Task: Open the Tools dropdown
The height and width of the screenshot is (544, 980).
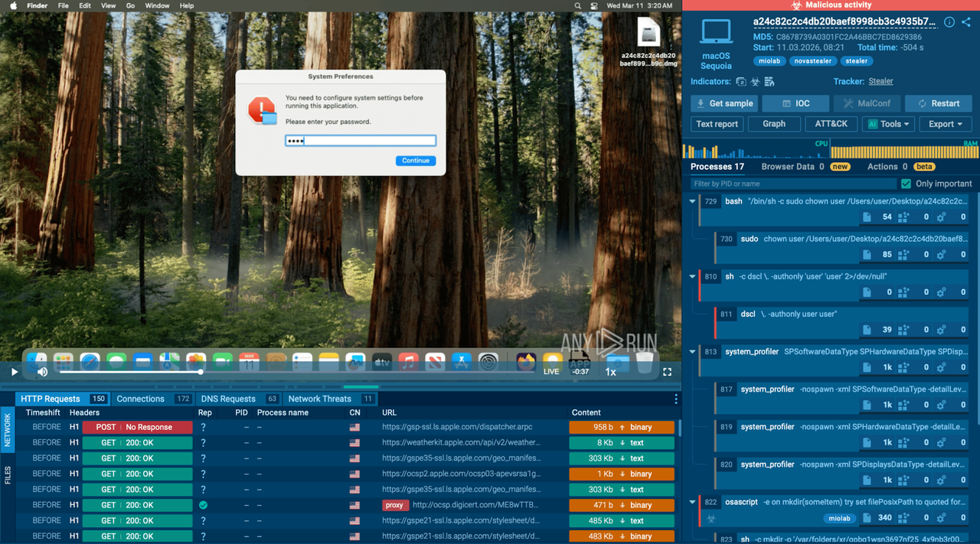Action: pyautogui.click(x=888, y=124)
